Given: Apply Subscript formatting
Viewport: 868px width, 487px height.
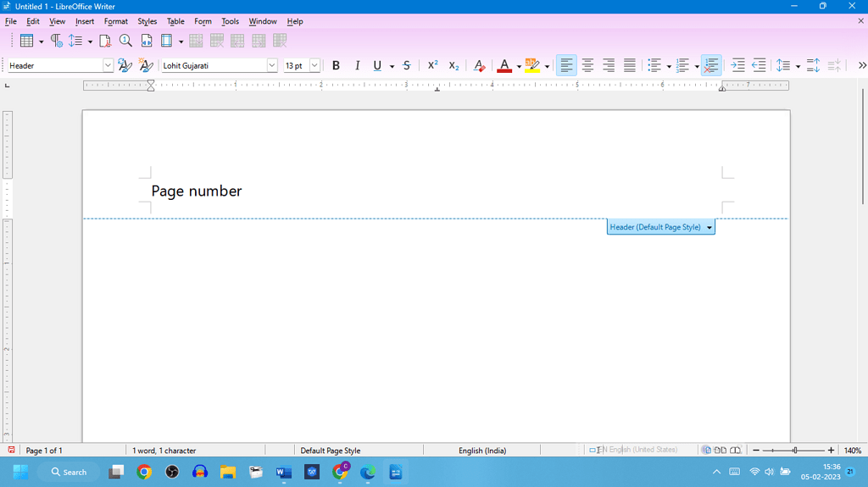Looking at the screenshot, I should (x=453, y=65).
